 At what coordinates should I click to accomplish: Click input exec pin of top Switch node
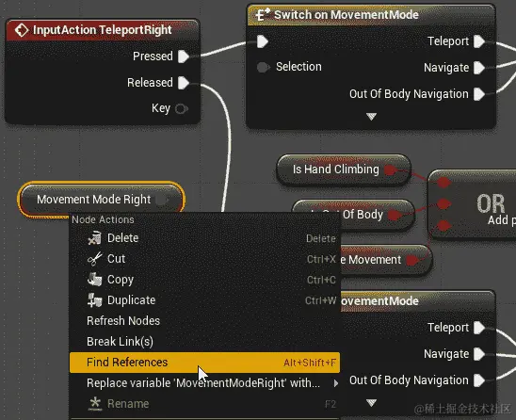[263, 41]
